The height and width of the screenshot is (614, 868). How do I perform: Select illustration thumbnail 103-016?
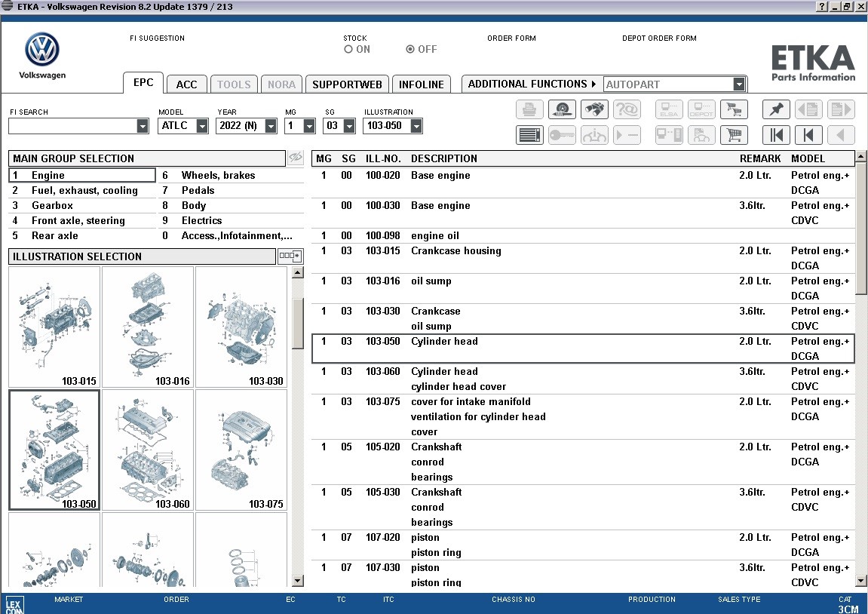[148, 327]
